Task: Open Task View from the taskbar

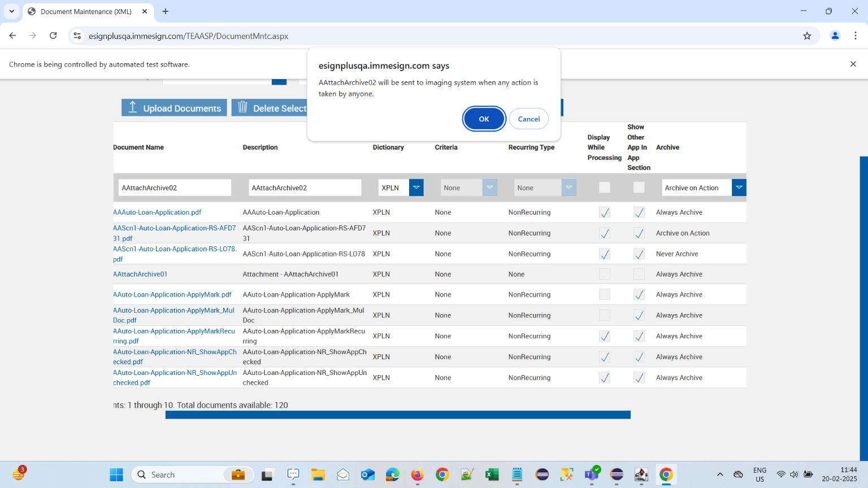Action: [267, 474]
